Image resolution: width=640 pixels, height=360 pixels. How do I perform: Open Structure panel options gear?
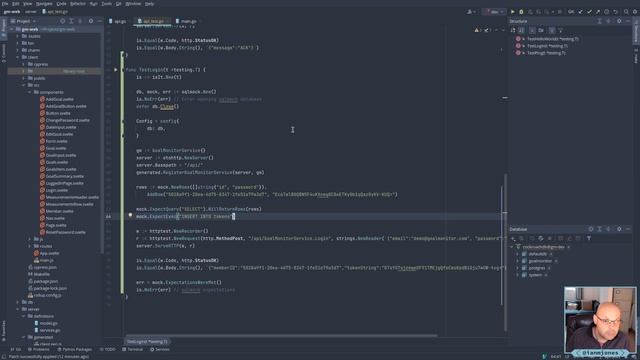point(619,21)
